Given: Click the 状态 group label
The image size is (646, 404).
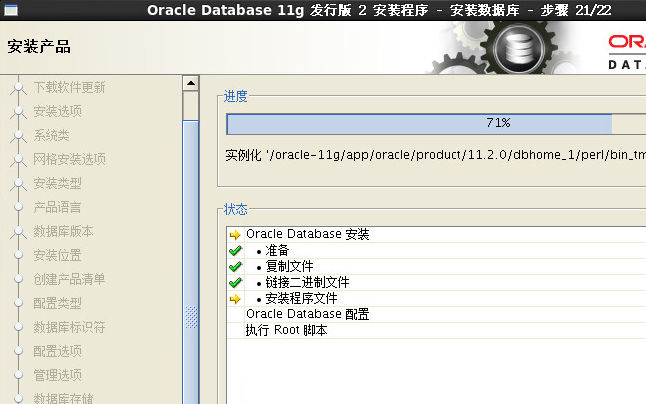Looking at the screenshot, I should (236, 209).
